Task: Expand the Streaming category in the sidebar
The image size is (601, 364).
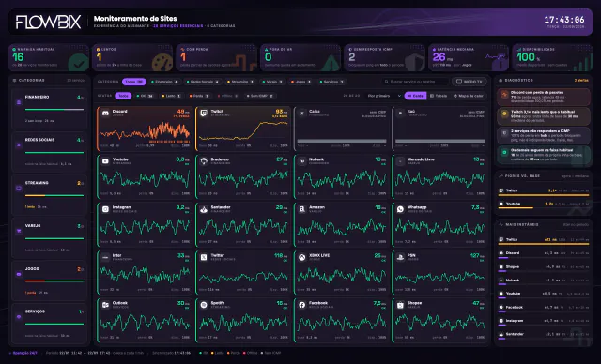Action: pos(49,195)
